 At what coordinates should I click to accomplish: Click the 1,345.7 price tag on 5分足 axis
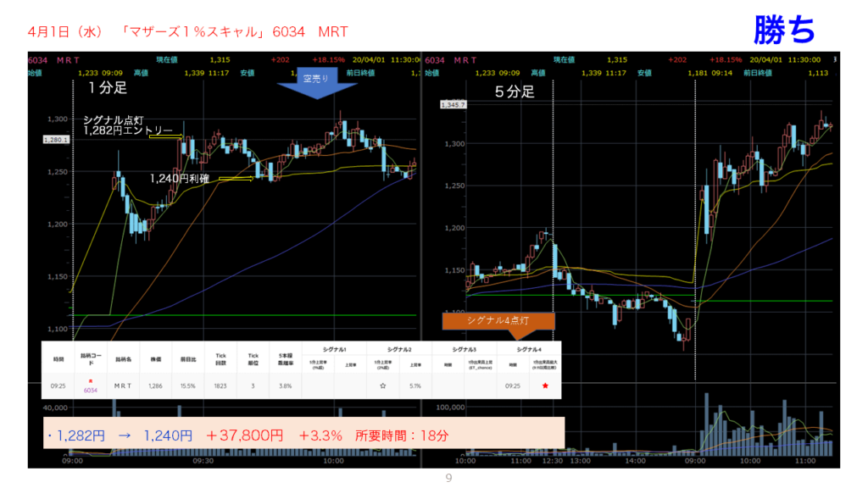click(x=453, y=104)
